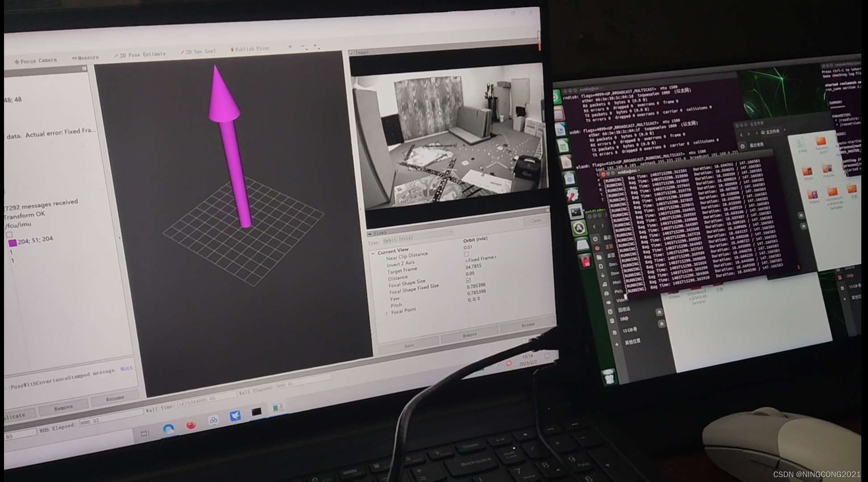Uncheck Focal Shape Fixed Size checkbox

tap(468, 280)
